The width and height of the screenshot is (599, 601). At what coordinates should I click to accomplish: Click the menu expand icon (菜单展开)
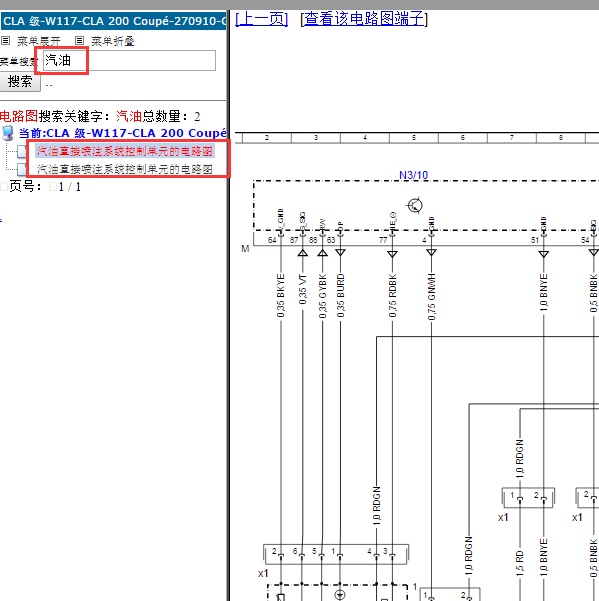5,41
